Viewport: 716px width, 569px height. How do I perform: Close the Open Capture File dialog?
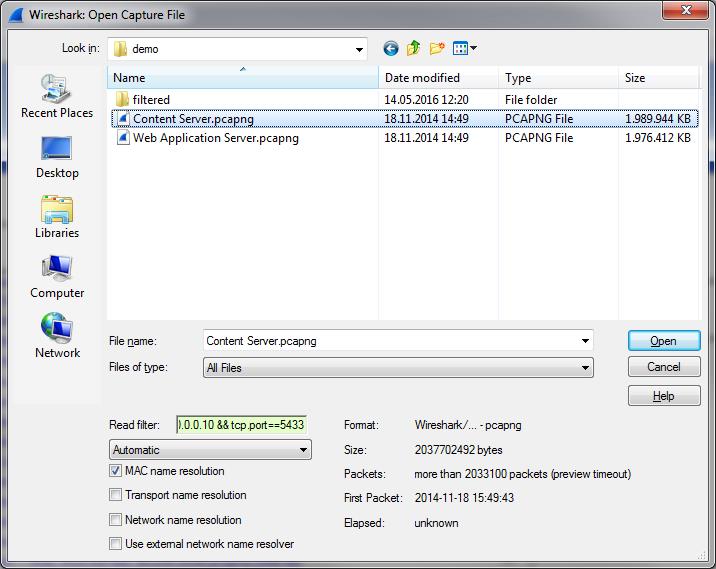(686, 10)
